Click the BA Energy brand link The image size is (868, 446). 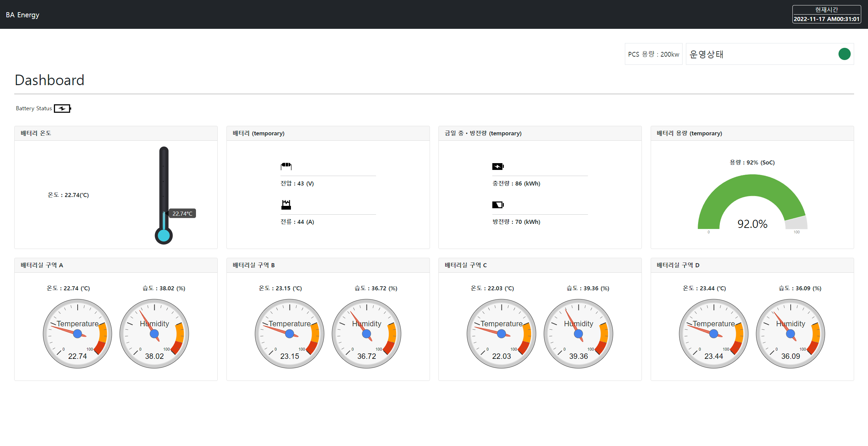(x=22, y=15)
